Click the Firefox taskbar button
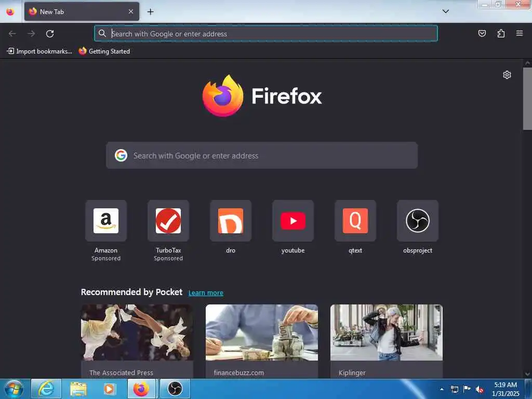The height and width of the screenshot is (399, 532). (x=141, y=389)
